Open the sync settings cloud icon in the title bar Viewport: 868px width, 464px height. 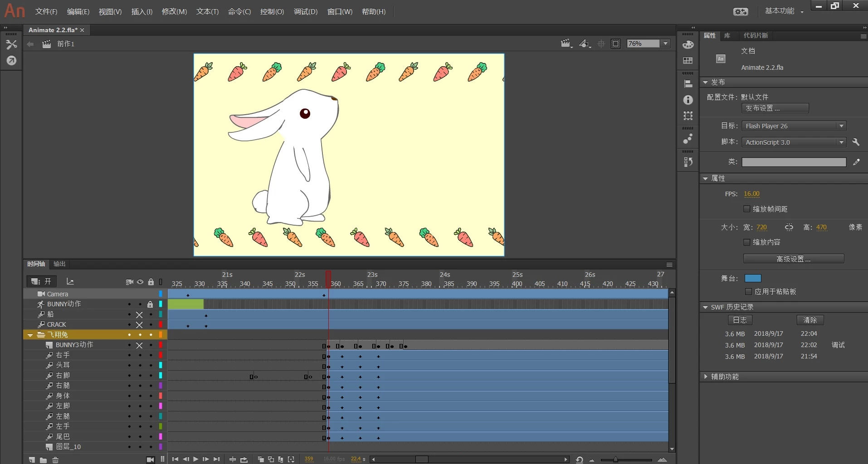pos(741,11)
